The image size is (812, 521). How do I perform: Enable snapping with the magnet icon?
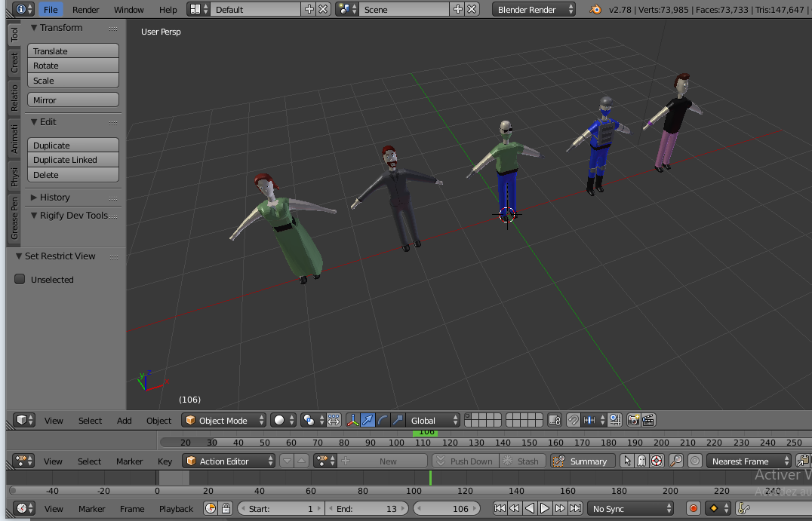pyautogui.click(x=575, y=420)
